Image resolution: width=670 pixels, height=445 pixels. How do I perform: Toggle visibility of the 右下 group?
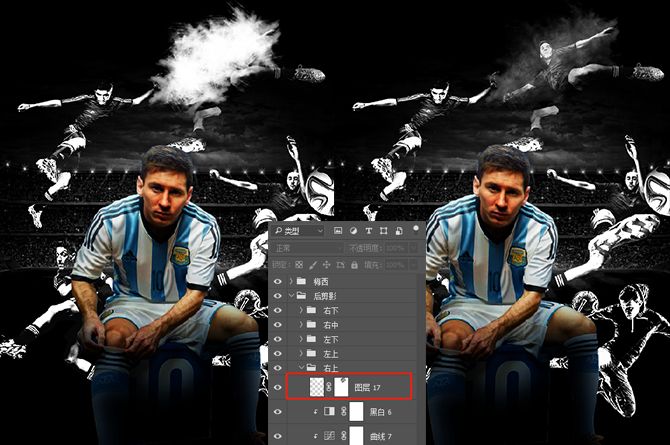(278, 310)
